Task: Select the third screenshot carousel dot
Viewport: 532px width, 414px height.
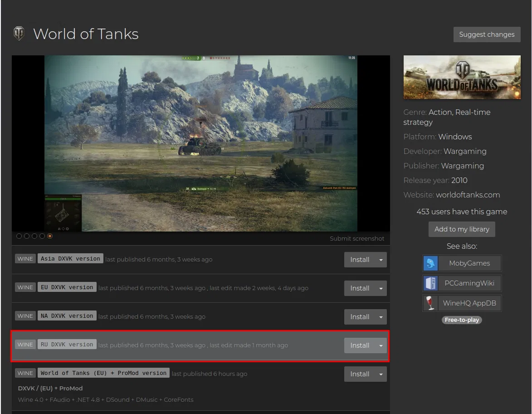Action: [x=34, y=236]
